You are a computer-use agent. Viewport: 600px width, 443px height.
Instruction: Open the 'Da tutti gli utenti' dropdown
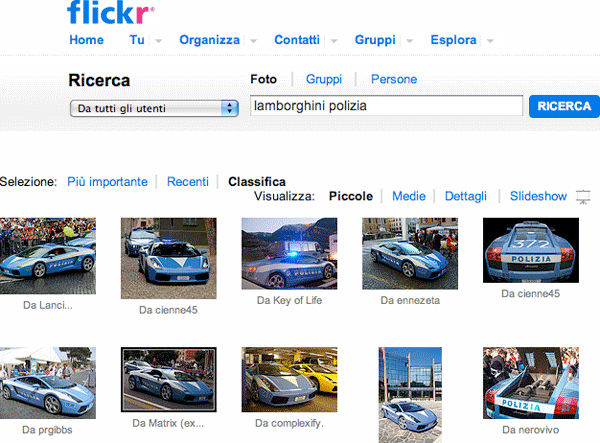pyautogui.click(x=154, y=108)
